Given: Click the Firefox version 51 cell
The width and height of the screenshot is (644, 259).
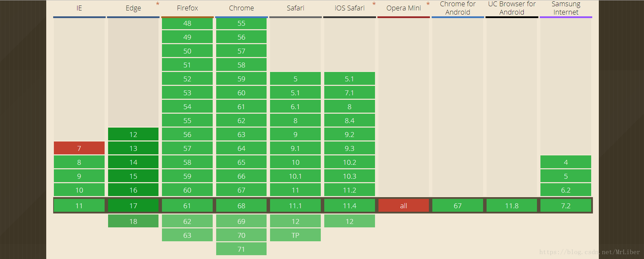Looking at the screenshot, I should [187, 65].
